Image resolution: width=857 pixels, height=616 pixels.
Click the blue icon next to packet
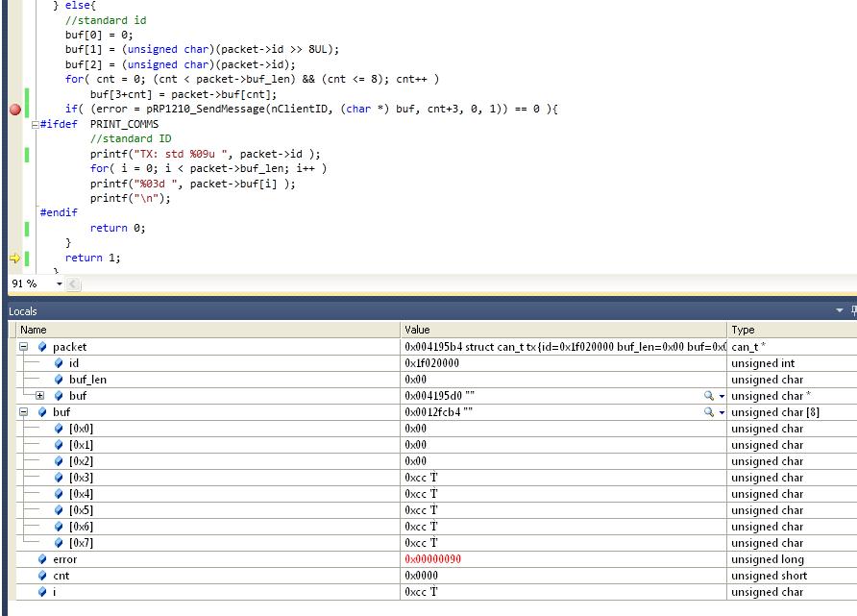click(43, 347)
